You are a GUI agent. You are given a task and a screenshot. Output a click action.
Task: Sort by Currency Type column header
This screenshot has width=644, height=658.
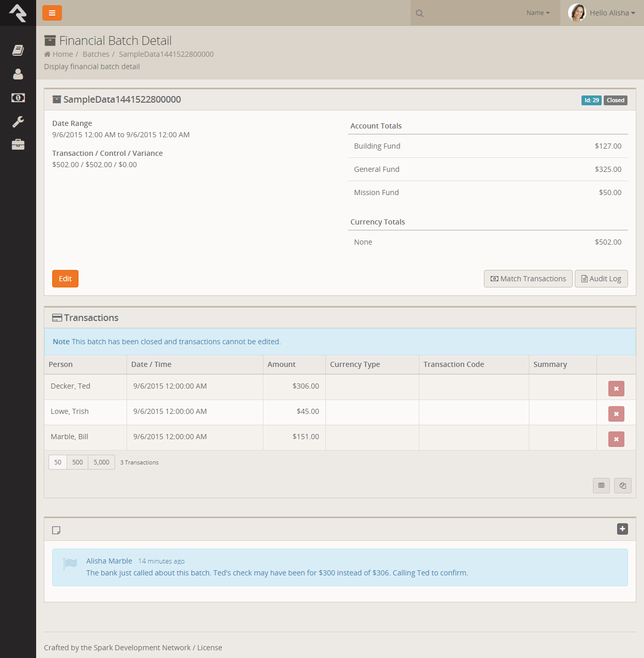coord(355,364)
